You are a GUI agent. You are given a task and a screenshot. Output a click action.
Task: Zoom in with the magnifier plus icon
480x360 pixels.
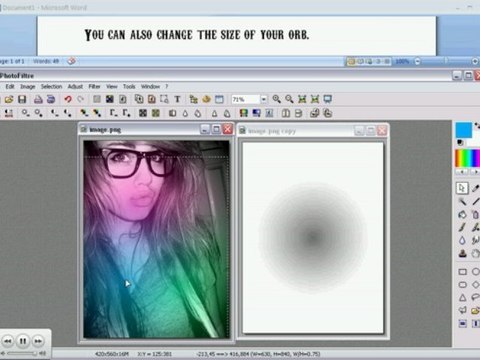point(276,99)
